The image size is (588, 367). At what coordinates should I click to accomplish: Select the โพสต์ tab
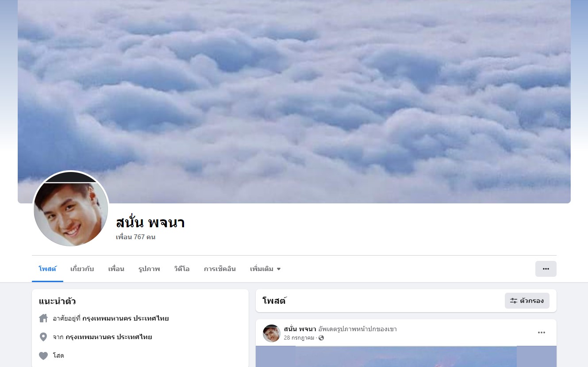pos(47,269)
